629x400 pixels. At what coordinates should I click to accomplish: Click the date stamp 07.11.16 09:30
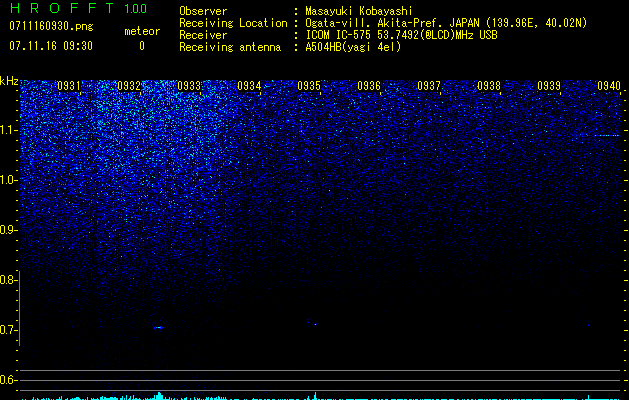pyautogui.click(x=51, y=46)
